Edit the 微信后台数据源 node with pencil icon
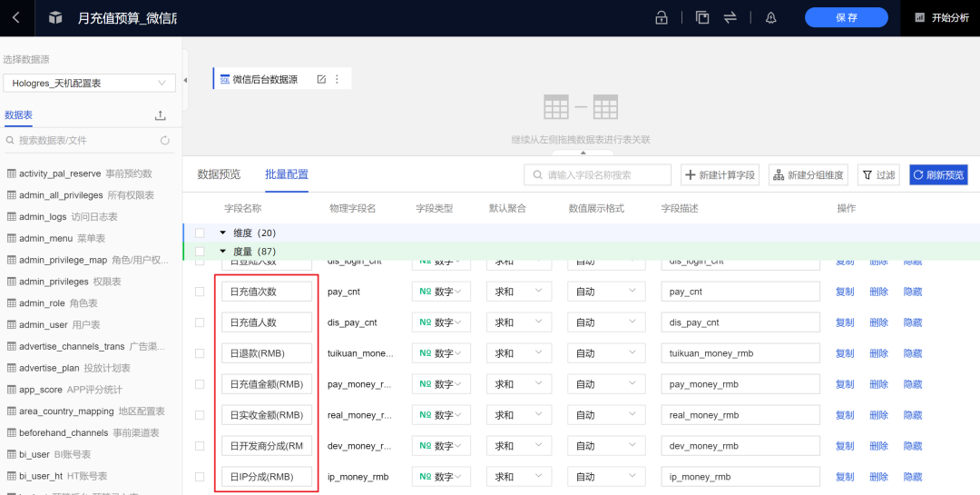The height and width of the screenshot is (495, 980). click(x=321, y=80)
